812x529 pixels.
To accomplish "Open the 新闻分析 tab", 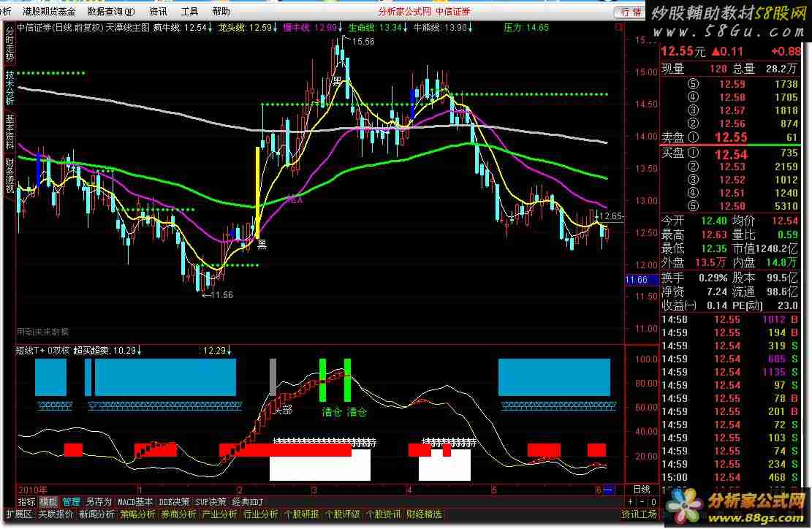I will pos(96,514).
